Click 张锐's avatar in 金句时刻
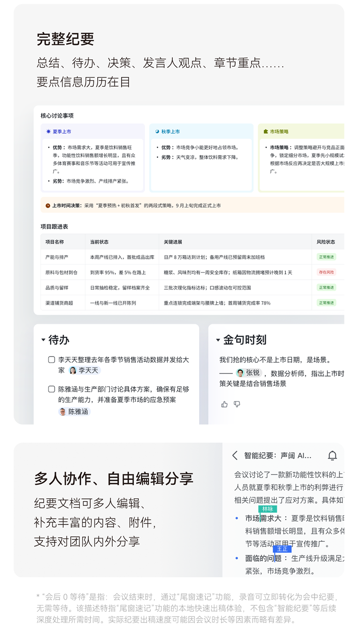Viewport: 359px width, 644px height. 240,373
